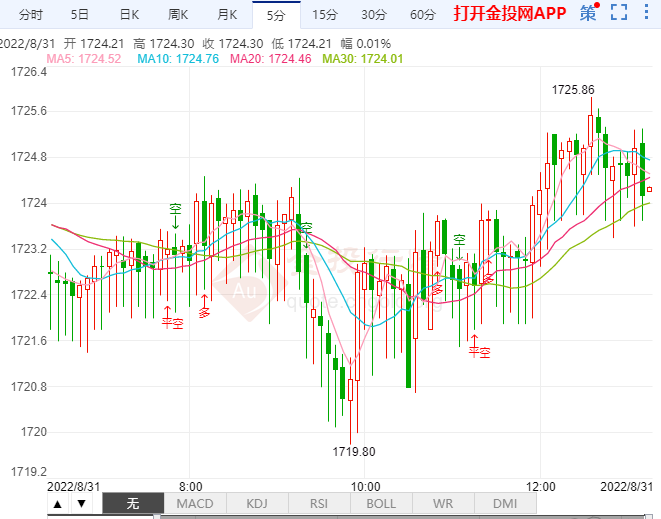Image resolution: width=661 pixels, height=519 pixels.
Task: Turn on the BOLL indicator
Action: [380, 503]
